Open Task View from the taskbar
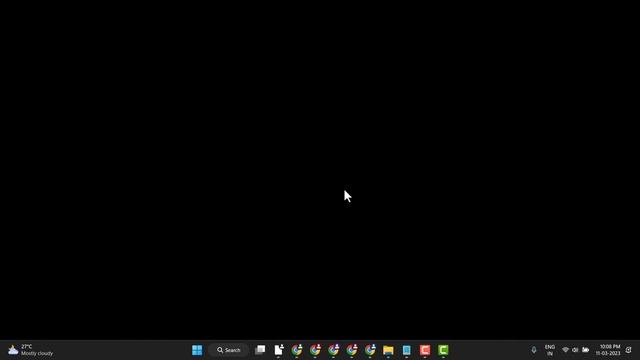Viewport: 640px width, 360px height. coord(260,350)
